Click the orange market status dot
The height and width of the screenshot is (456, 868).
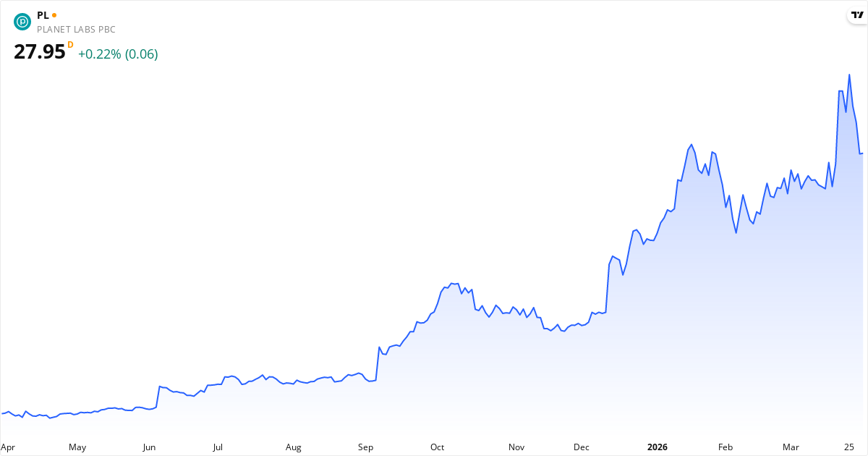(54, 15)
